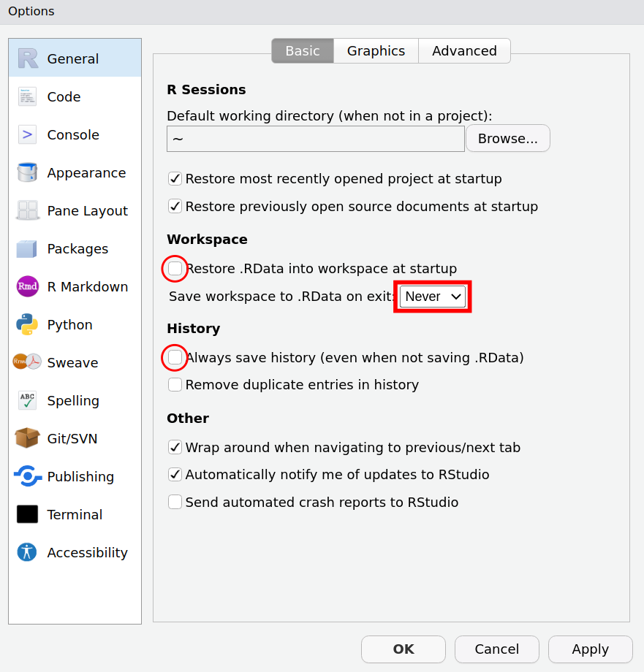The width and height of the screenshot is (644, 672).
Task: Enable Send automated crash reports to RStudio
Action: click(175, 503)
